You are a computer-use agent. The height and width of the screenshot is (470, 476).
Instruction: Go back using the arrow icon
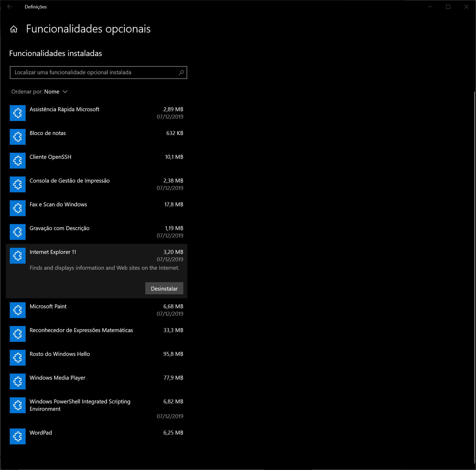pos(10,7)
